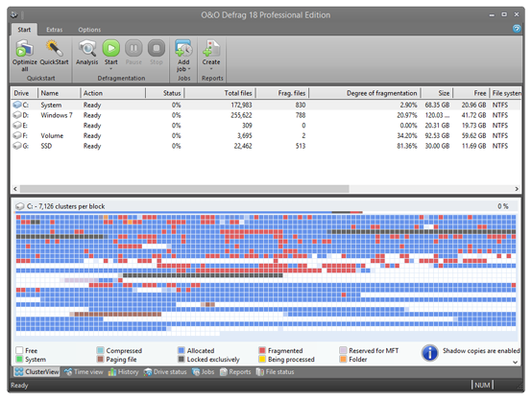Expand the Start defragmentation dropdown arrow

(x=111, y=69)
